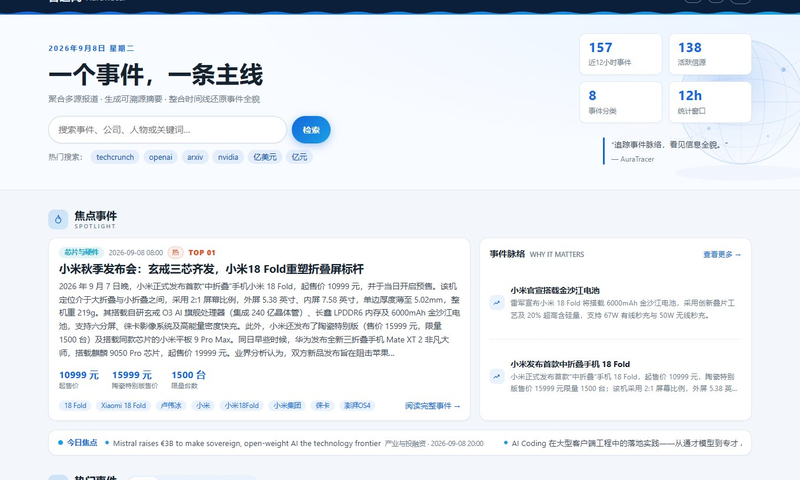
Task: Click the date 2026年9月8日 星期二
Action: [91, 48]
